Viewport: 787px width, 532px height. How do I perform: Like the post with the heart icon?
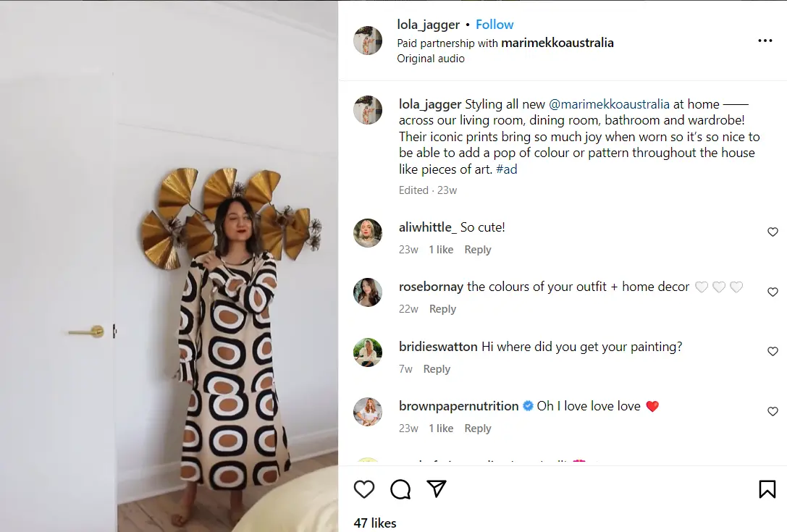pyautogui.click(x=364, y=490)
